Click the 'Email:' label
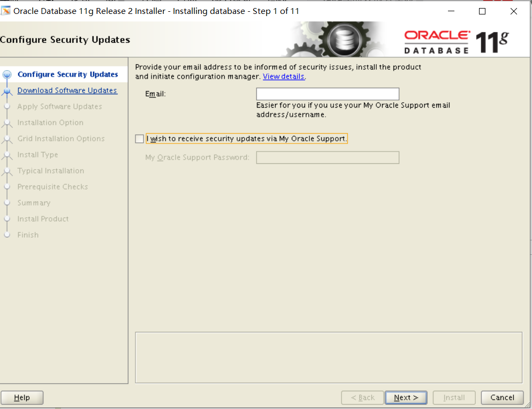The height and width of the screenshot is (409, 532). [x=155, y=94]
